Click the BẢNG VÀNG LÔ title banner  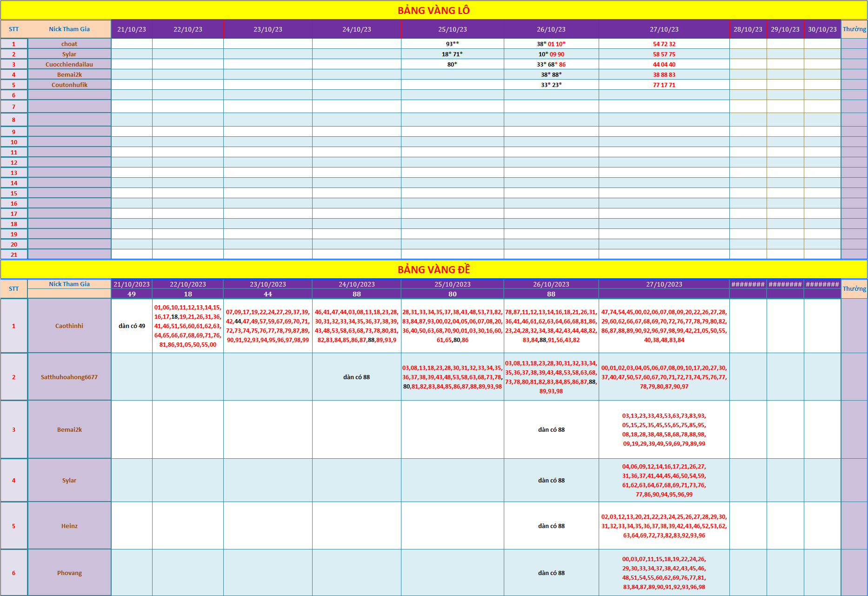coord(434,10)
